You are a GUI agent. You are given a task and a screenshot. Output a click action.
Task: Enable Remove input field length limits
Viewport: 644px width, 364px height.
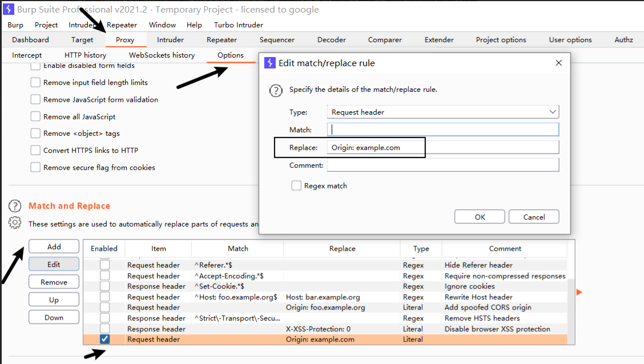coord(36,83)
